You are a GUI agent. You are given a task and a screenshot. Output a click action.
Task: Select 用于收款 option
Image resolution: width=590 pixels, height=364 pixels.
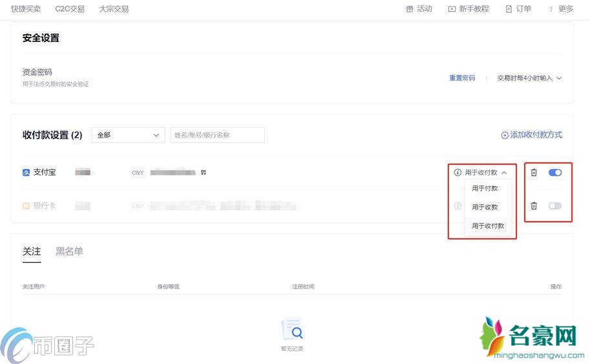(485, 207)
